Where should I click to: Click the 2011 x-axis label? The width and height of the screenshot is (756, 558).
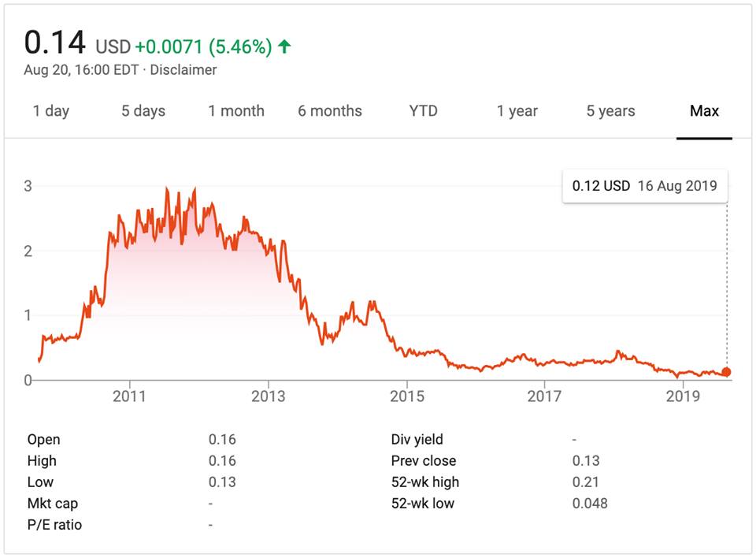click(129, 396)
